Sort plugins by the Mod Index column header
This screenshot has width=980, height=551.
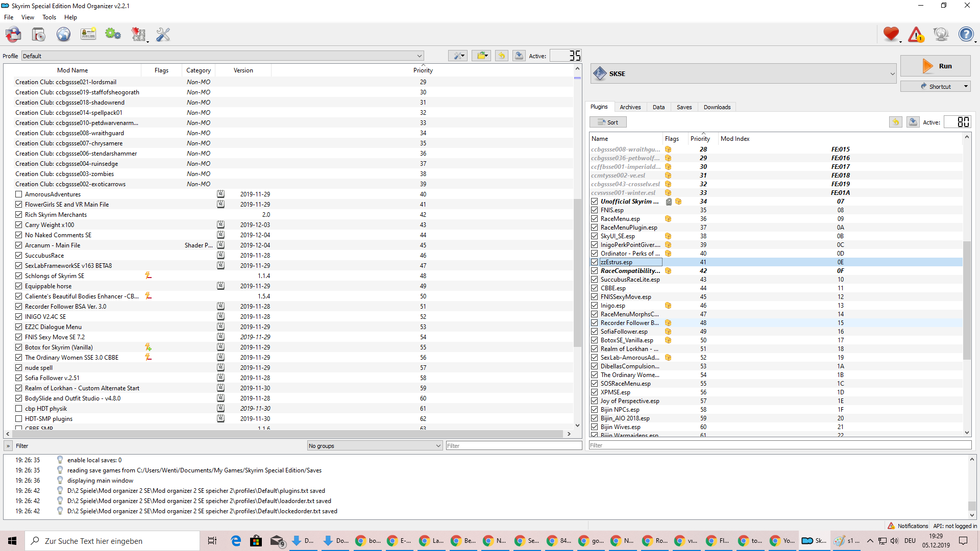[840, 139]
